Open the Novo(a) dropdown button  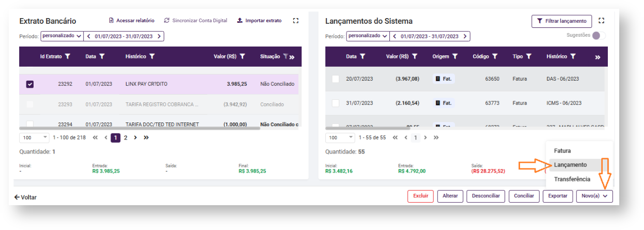point(594,196)
